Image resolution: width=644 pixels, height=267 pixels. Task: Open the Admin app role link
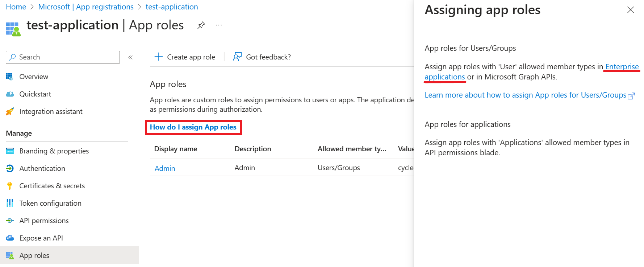(165, 168)
